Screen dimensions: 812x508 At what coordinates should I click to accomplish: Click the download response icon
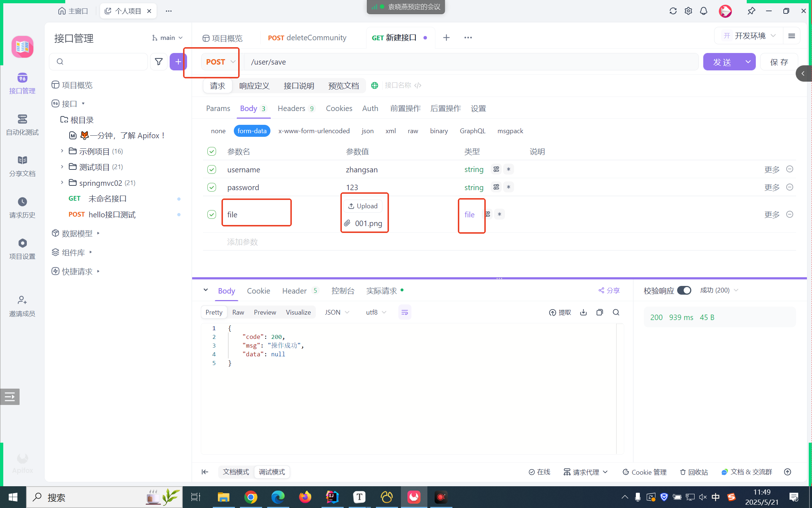coord(583,312)
